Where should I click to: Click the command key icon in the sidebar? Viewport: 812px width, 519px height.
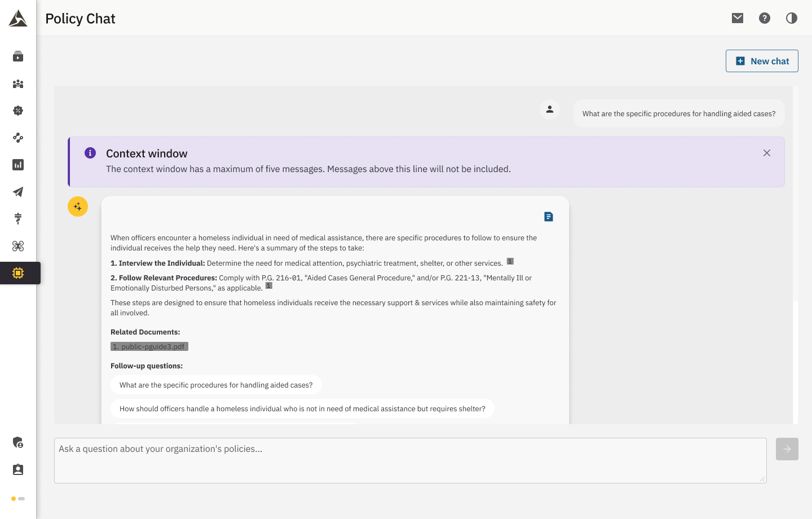(17, 245)
